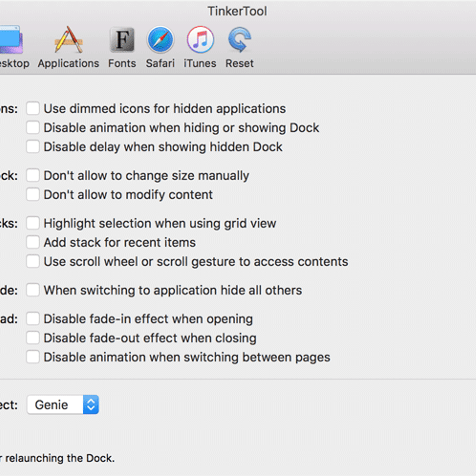Open the Genie effect dropdown

(63, 405)
